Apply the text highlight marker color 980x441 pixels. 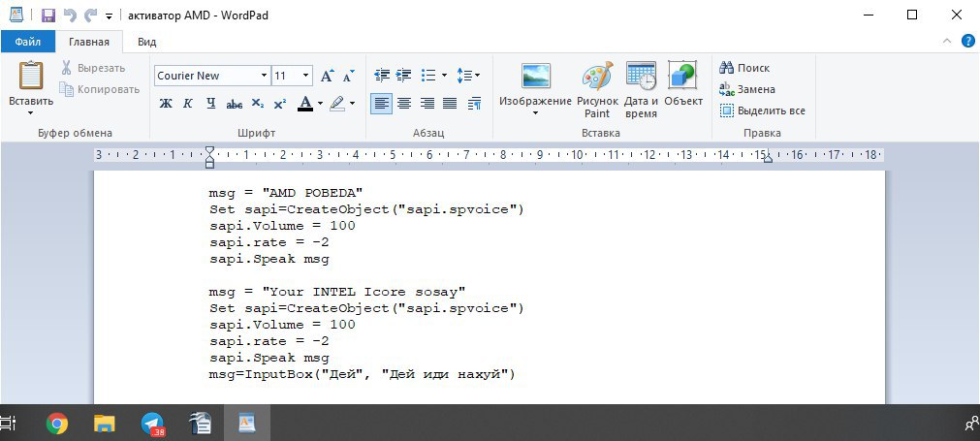pos(337,104)
